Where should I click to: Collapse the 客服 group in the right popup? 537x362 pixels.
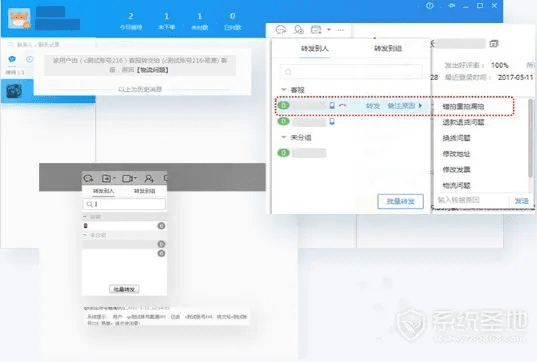coord(284,90)
